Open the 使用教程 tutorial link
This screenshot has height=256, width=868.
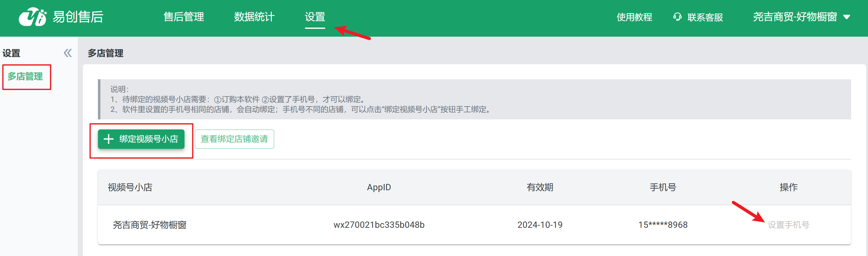(x=634, y=17)
